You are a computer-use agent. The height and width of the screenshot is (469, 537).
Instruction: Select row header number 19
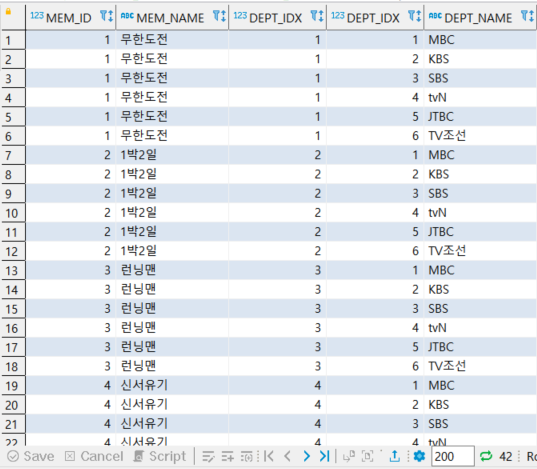pos(13,385)
